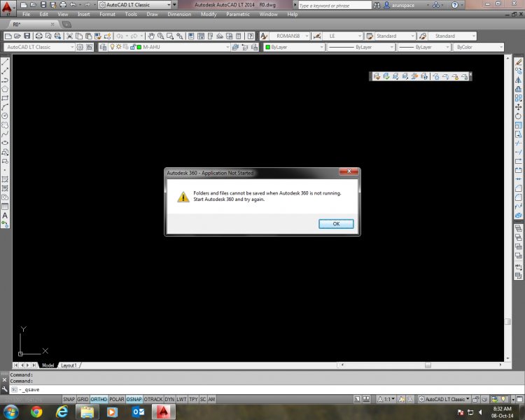Image resolution: width=525 pixels, height=420 pixels.
Task: Select the Polygon draw tool
Action: coord(5,89)
